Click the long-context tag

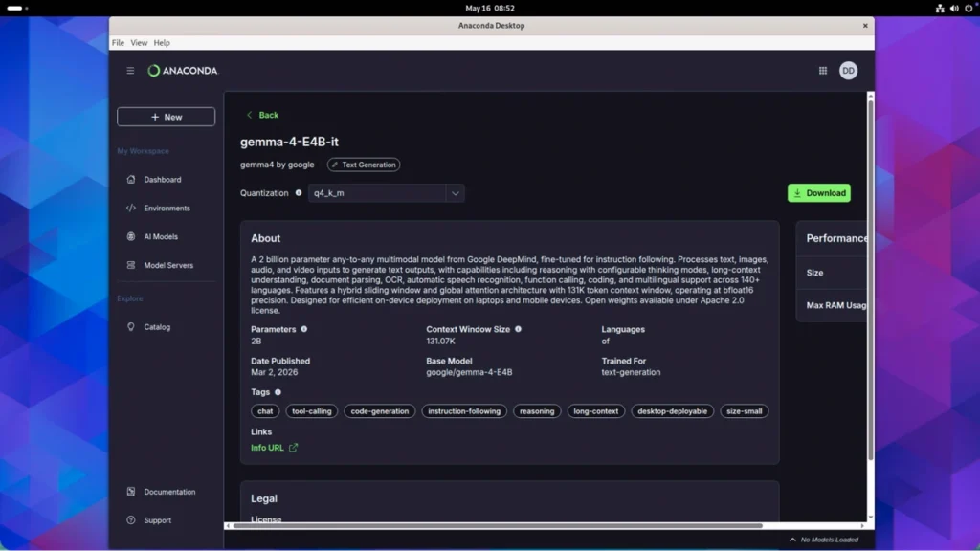click(595, 411)
